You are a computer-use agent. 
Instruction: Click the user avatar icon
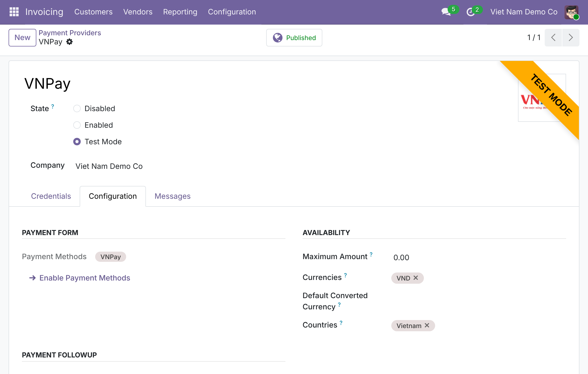tap(572, 12)
